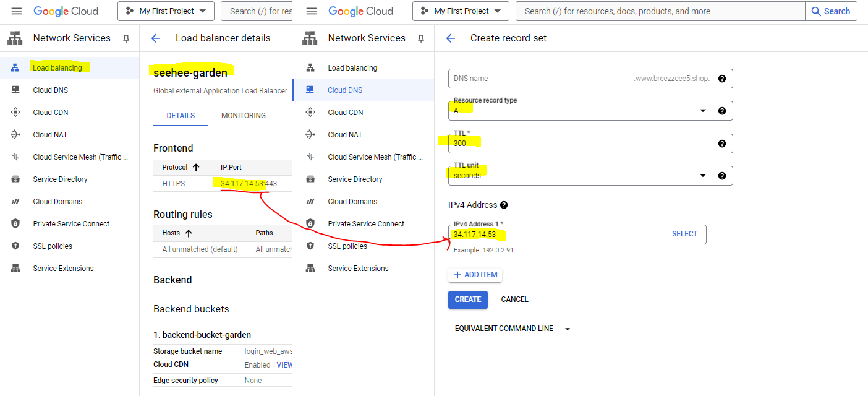The image size is (868, 396).
Task: Click Private Service Connect icon, left sidebar
Action: click(15, 224)
